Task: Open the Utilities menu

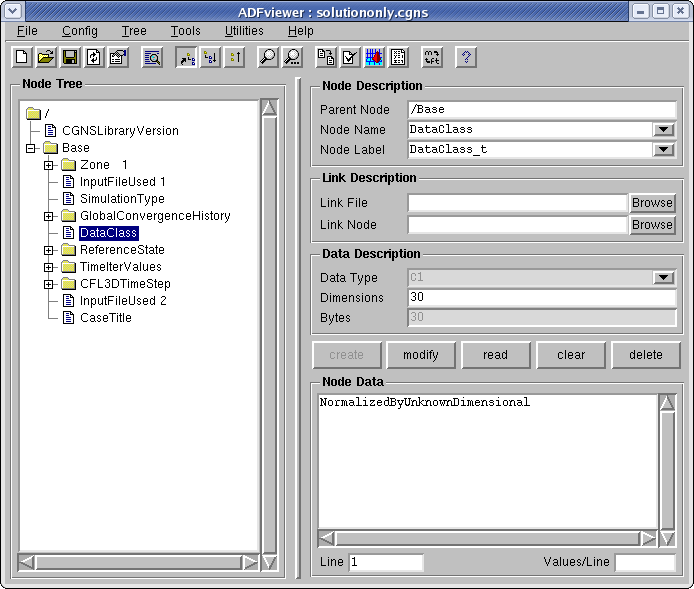Action: coord(244,31)
